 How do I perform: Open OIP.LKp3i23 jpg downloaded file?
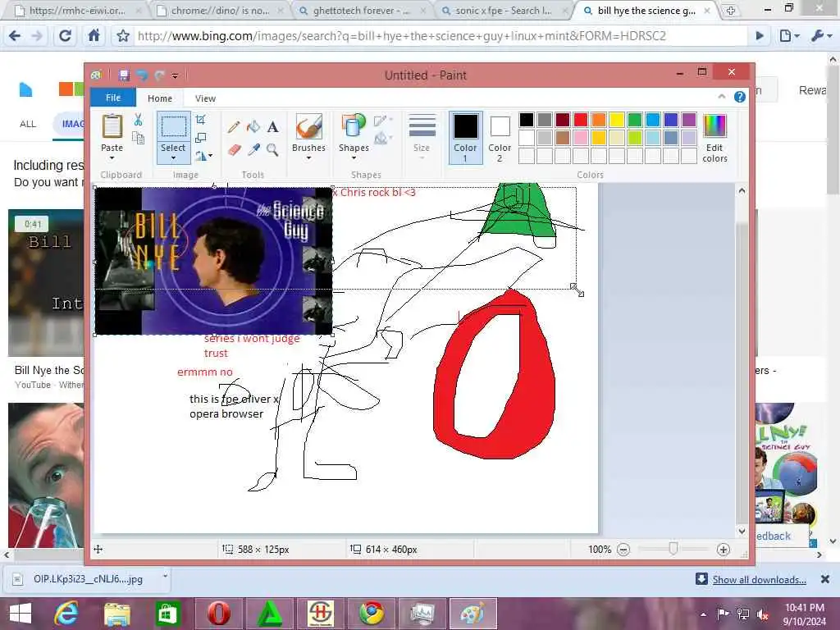pyautogui.click(x=88, y=579)
